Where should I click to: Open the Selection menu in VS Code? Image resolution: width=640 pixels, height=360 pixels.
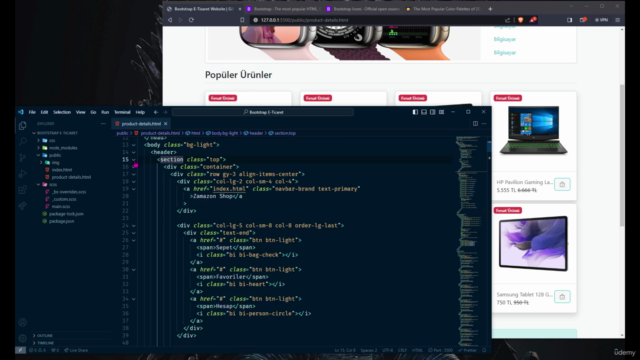(62, 112)
